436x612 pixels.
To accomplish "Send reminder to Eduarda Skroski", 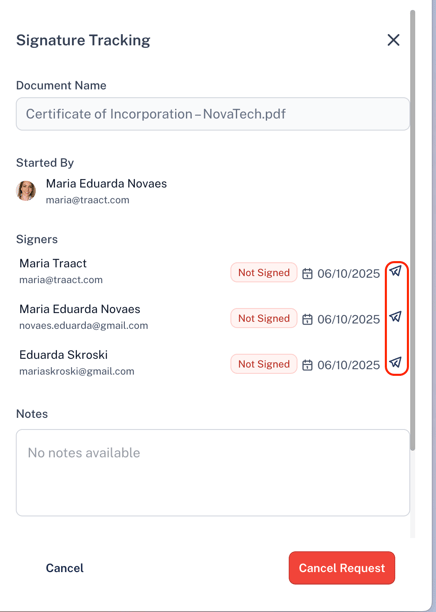I will click(396, 362).
